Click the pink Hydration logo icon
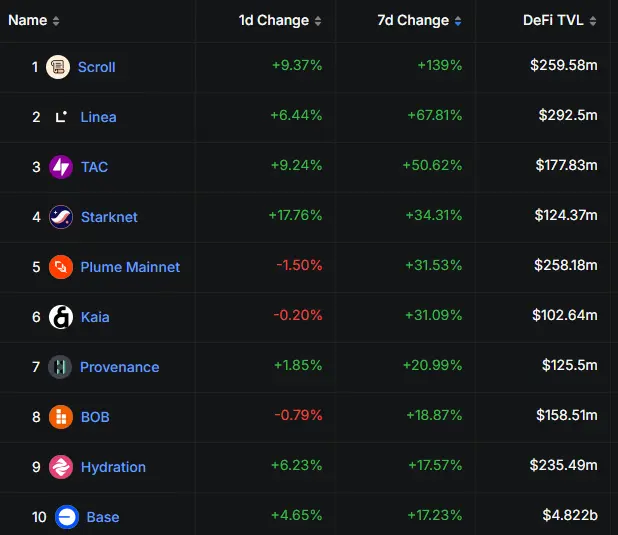The image size is (618, 535). (x=61, y=467)
